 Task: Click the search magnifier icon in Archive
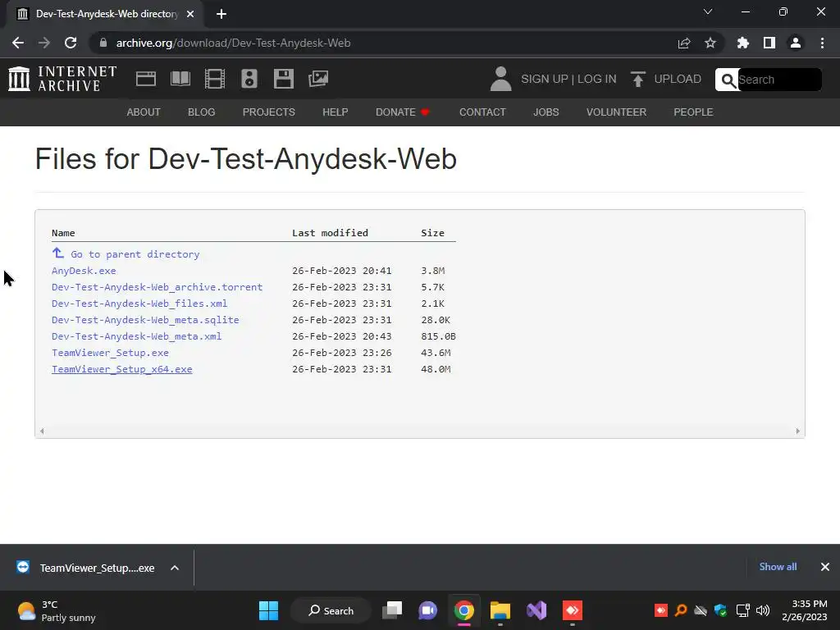point(728,80)
